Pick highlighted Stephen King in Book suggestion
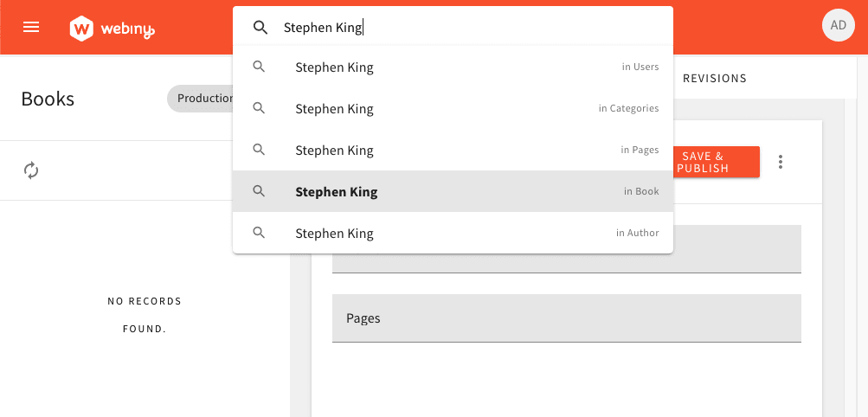868x417 pixels. pos(336,192)
